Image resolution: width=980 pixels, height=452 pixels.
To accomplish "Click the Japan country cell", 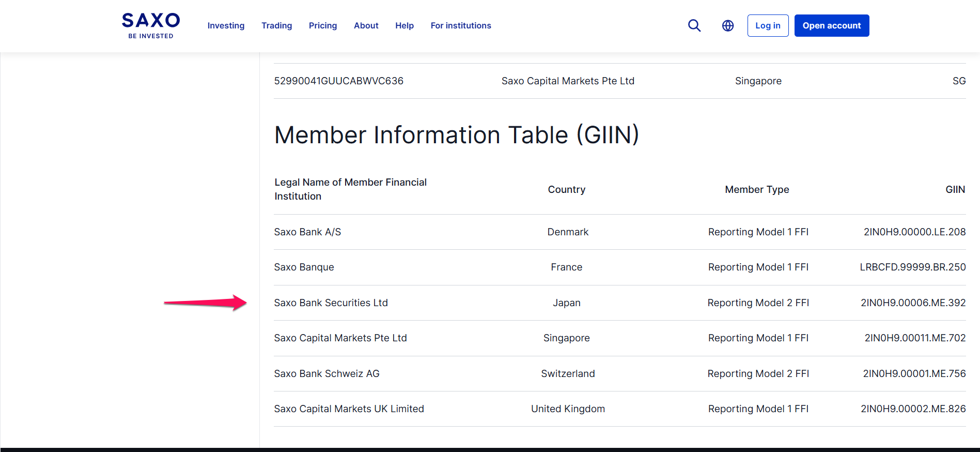I will (x=567, y=303).
